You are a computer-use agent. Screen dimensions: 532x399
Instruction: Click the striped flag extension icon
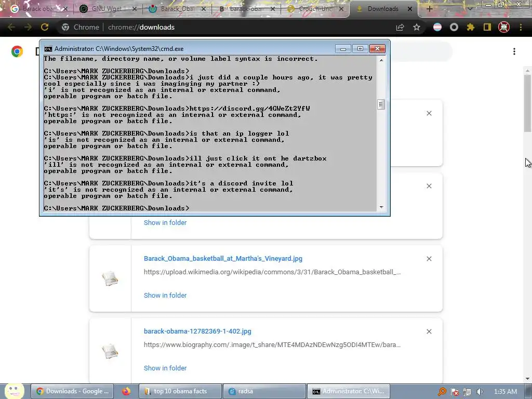tap(437, 27)
